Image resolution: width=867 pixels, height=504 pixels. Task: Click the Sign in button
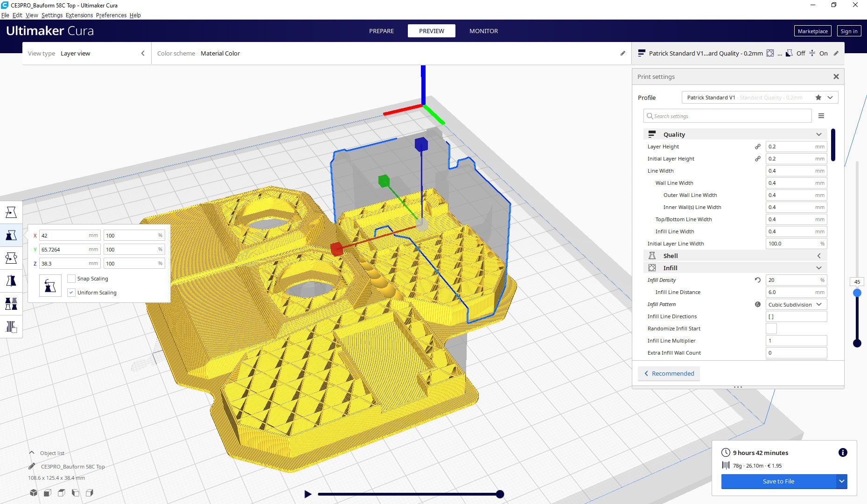[x=849, y=31]
